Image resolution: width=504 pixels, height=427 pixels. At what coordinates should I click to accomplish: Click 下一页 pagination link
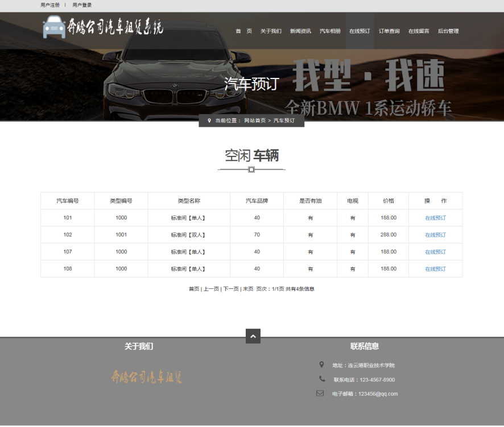pos(231,289)
